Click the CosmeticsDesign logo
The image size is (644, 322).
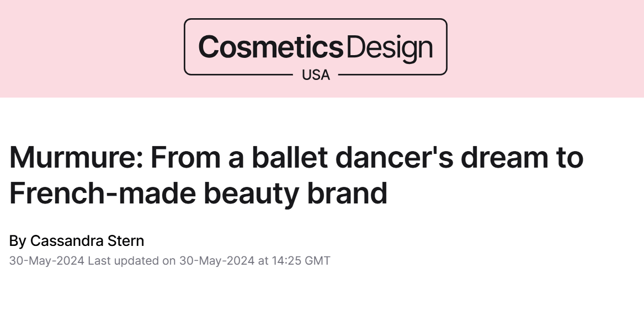[x=315, y=47]
